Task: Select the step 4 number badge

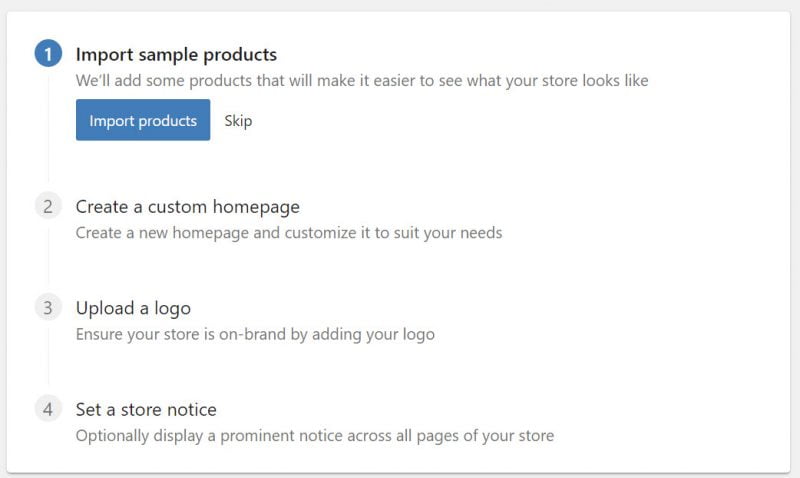Action: (48, 409)
